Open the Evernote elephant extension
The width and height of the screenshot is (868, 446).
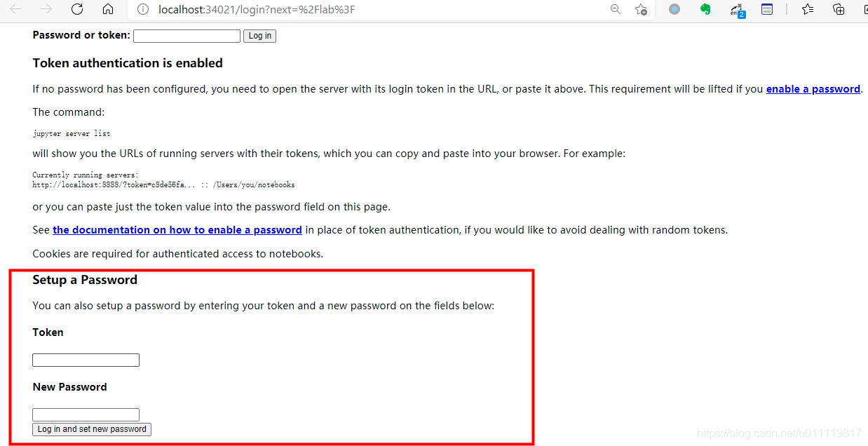(x=705, y=9)
